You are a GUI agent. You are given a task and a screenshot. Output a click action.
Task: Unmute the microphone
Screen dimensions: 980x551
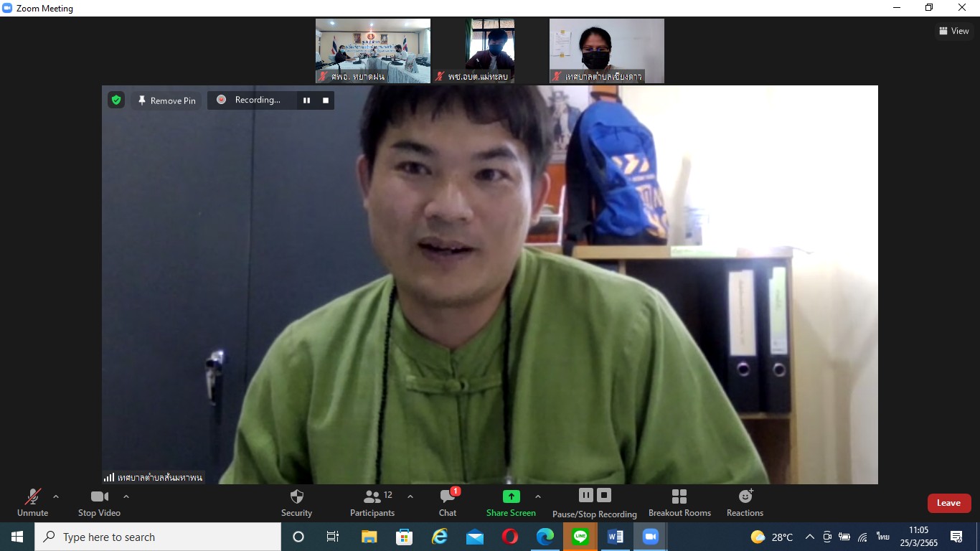pyautogui.click(x=32, y=502)
